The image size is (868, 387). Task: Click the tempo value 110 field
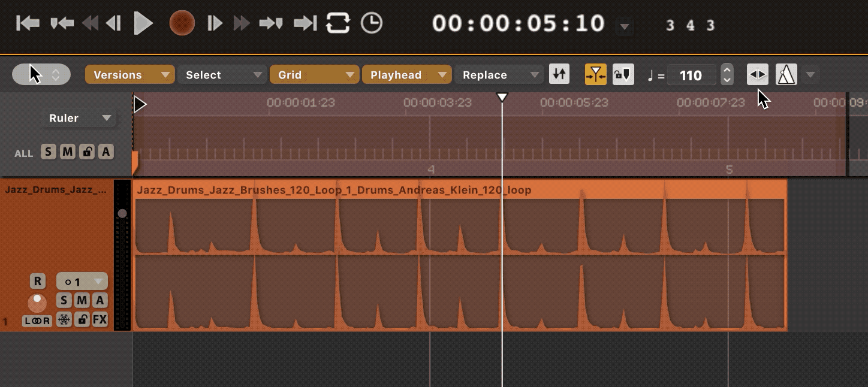point(691,75)
